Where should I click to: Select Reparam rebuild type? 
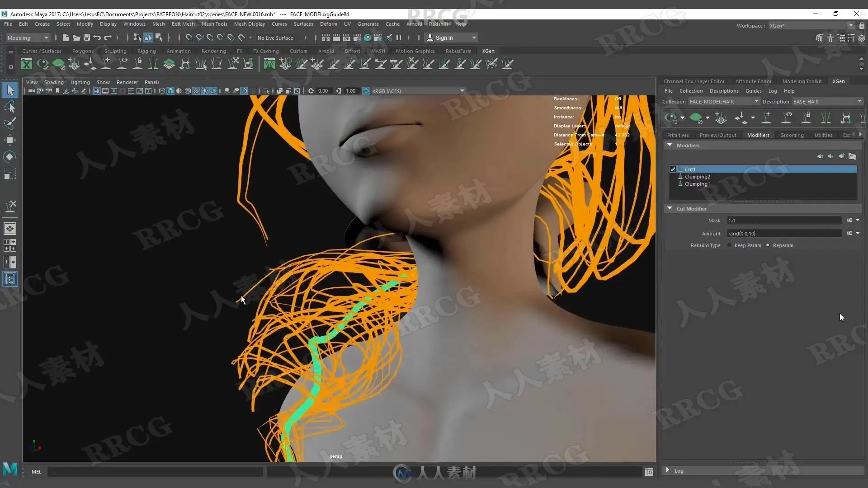(x=768, y=245)
